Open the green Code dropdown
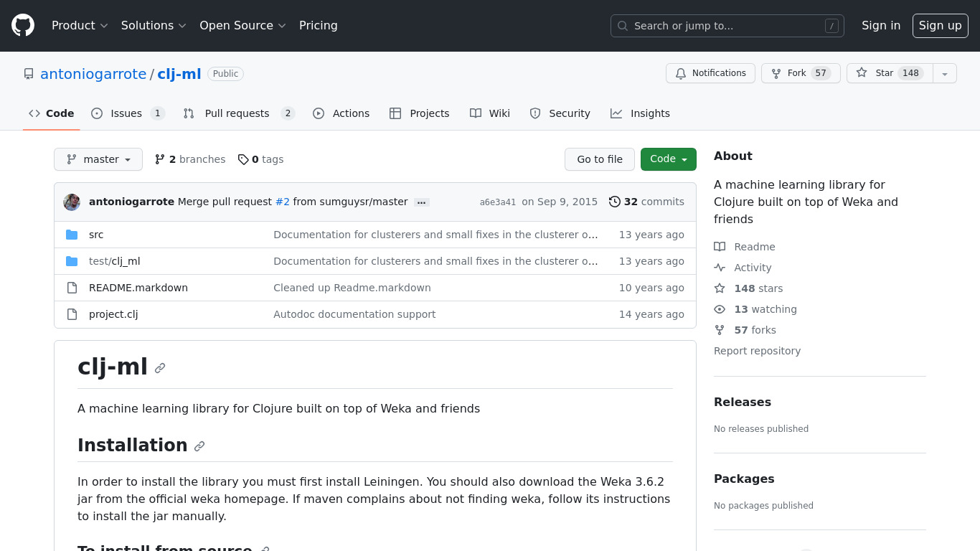 pos(669,159)
